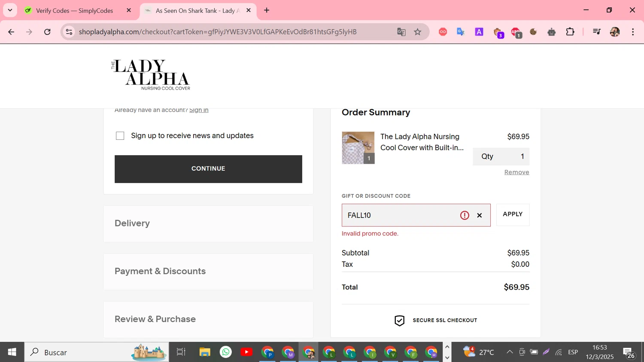The height and width of the screenshot is (362, 644).
Task: Open the ESP language input indicator
Action: click(573, 352)
